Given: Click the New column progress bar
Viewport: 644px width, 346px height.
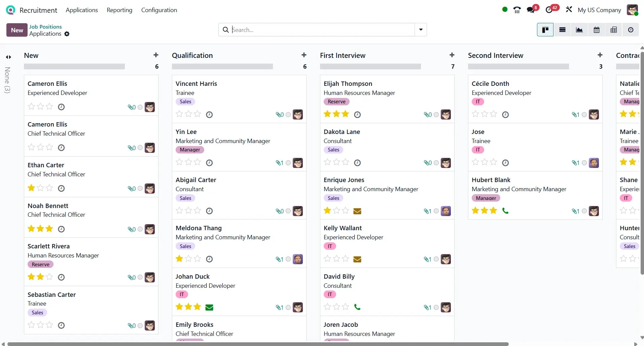Looking at the screenshot, I should click(x=74, y=67).
